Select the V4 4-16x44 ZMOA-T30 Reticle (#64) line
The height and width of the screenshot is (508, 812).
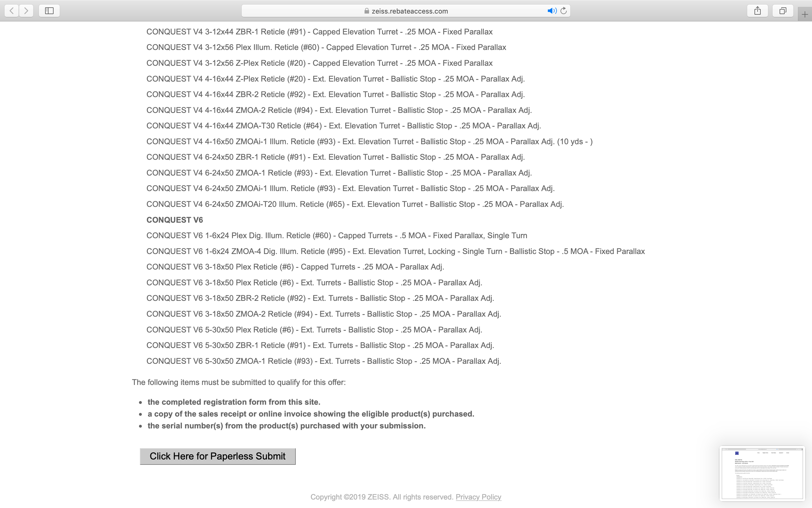coord(344,126)
